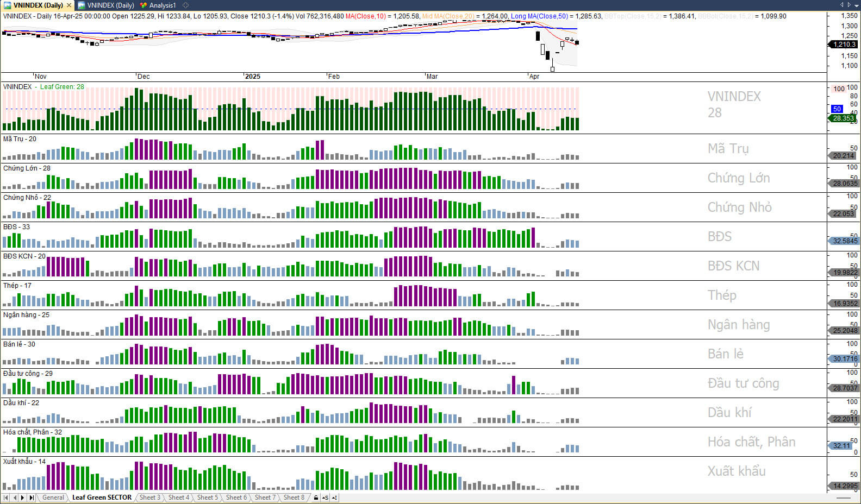Select the Sheet 8 tab
Viewport: 861px width, 504px height.
(294, 497)
